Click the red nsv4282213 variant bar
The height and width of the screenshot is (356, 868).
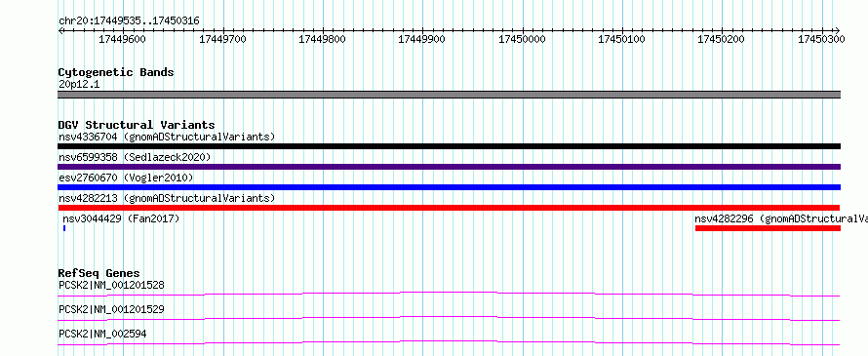(x=449, y=208)
